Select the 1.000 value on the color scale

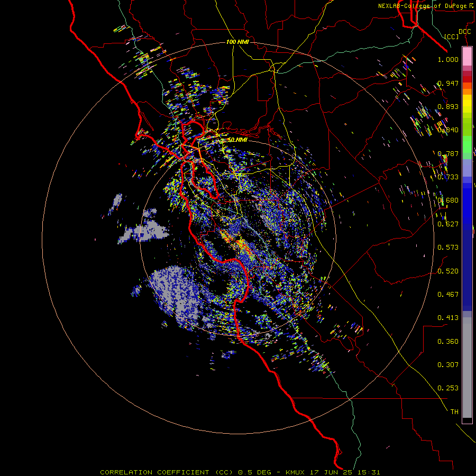tap(448, 59)
